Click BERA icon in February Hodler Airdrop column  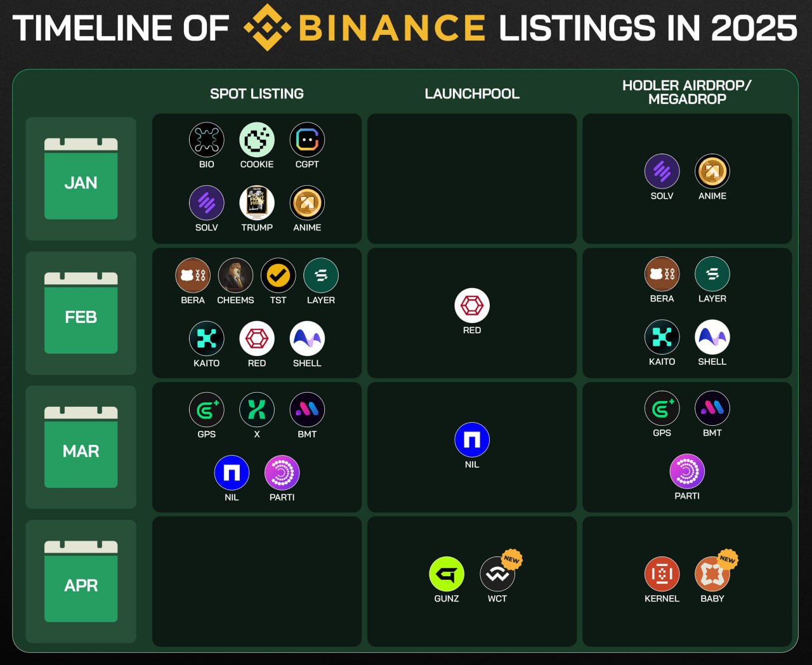[662, 274]
